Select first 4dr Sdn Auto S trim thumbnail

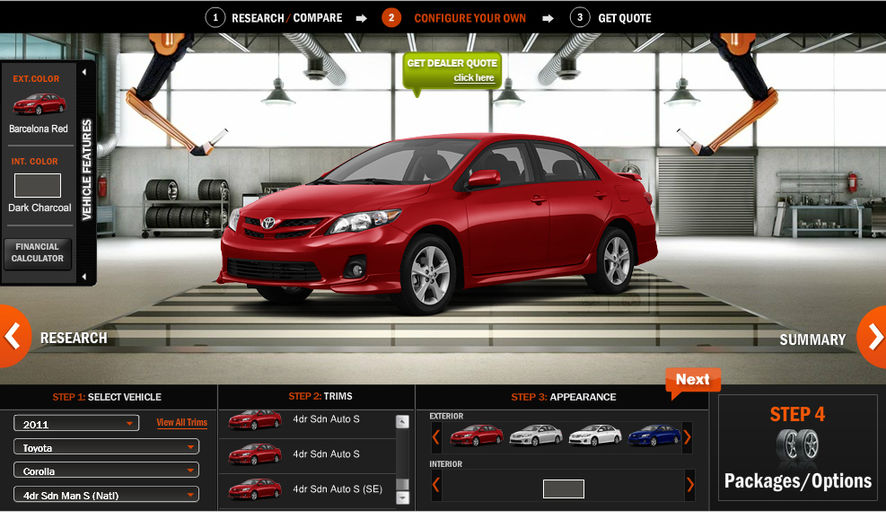[x=254, y=420]
